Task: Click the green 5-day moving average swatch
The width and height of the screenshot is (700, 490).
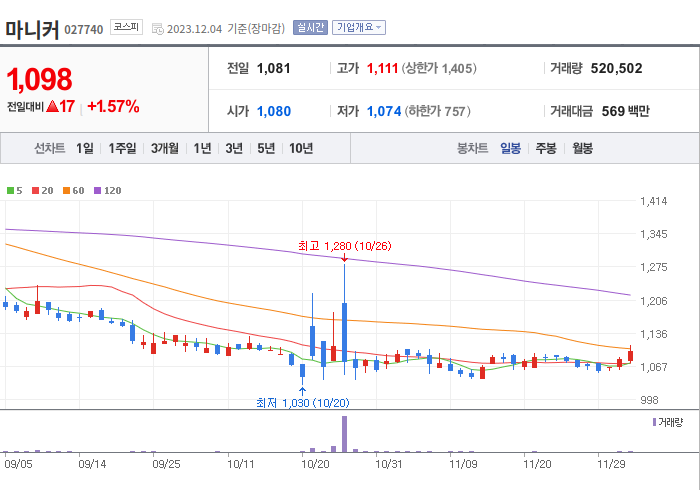Action: 10,191
